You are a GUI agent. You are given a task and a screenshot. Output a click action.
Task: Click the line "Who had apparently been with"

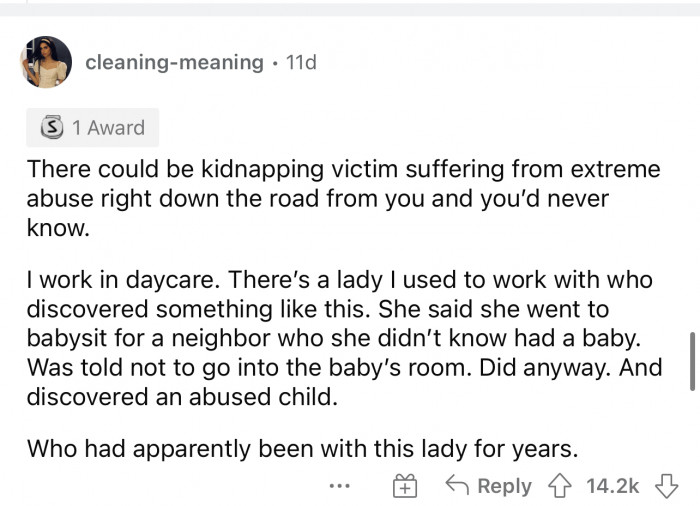point(302,448)
